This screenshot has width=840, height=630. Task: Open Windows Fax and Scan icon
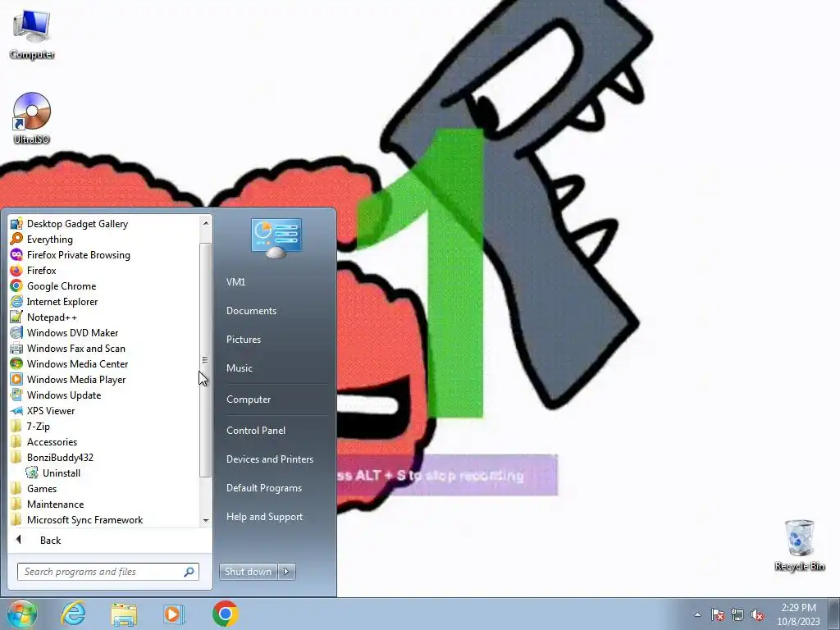(x=16, y=348)
